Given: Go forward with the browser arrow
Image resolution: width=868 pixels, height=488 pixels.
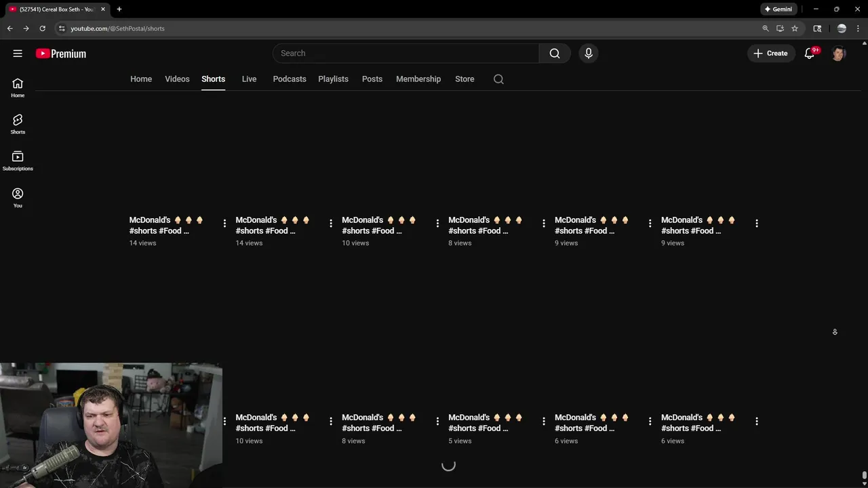Looking at the screenshot, I should point(26,28).
